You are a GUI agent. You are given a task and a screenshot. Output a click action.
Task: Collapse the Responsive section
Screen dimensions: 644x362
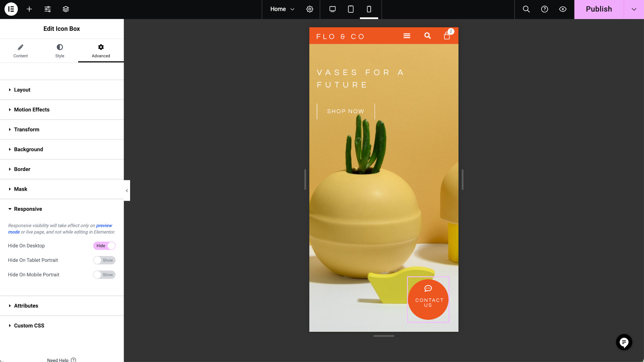point(62,209)
